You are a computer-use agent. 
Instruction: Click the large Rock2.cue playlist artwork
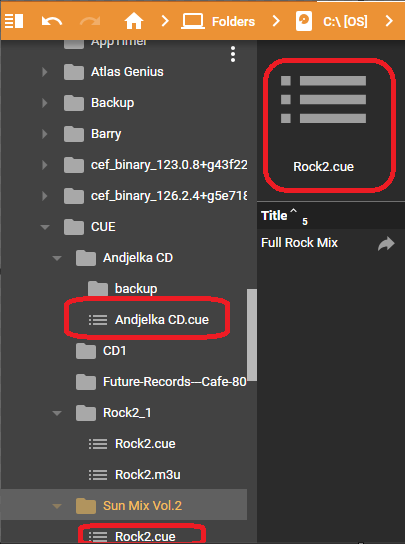click(323, 100)
